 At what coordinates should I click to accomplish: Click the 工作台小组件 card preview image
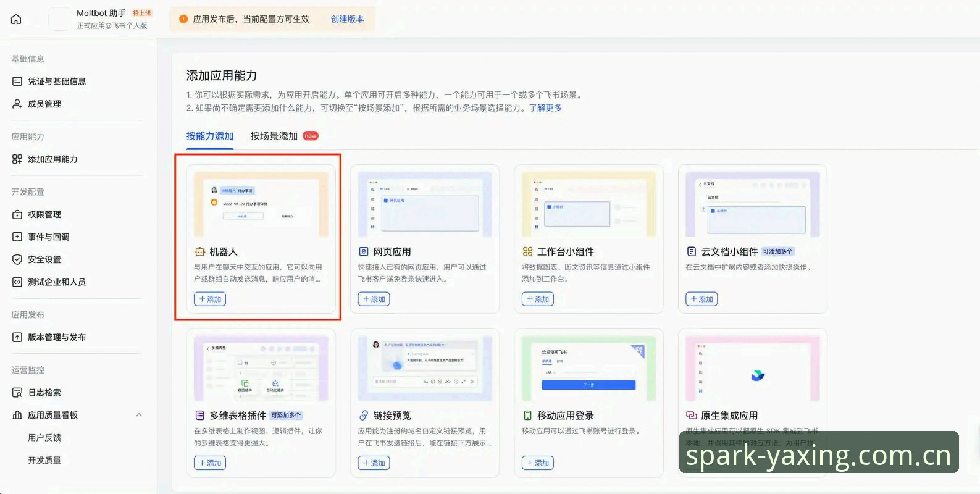[x=589, y=204]
